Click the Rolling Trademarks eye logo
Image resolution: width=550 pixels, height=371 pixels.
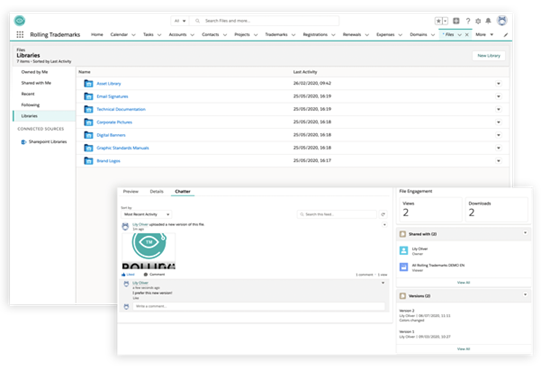20,21
